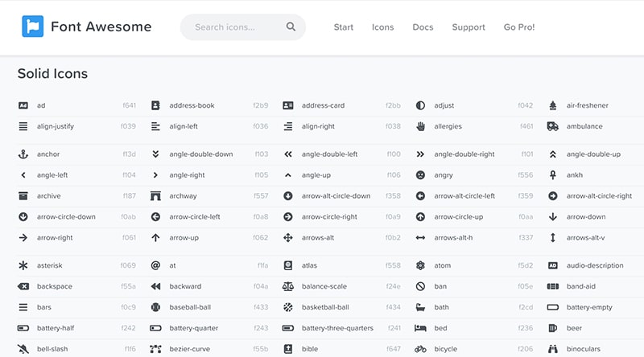Open the Support nav item
Screen dimensions: 644x357
click(469, 27)
